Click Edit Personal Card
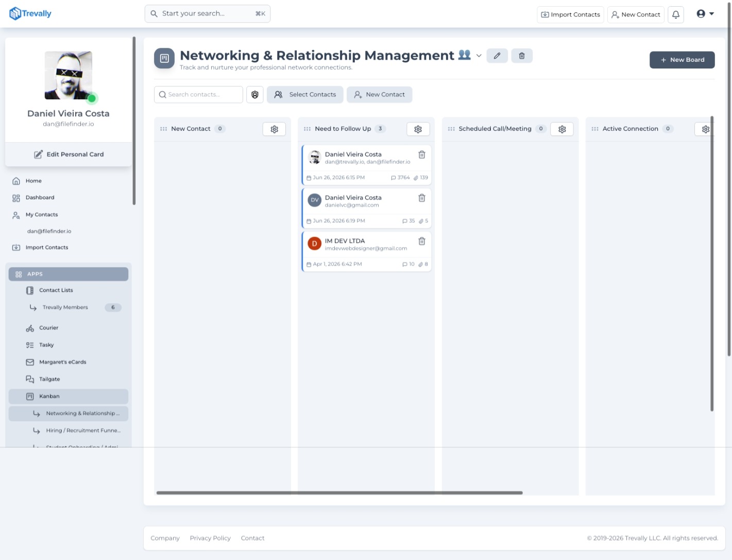This screenshot has height=560, width=732. (69, 154)
